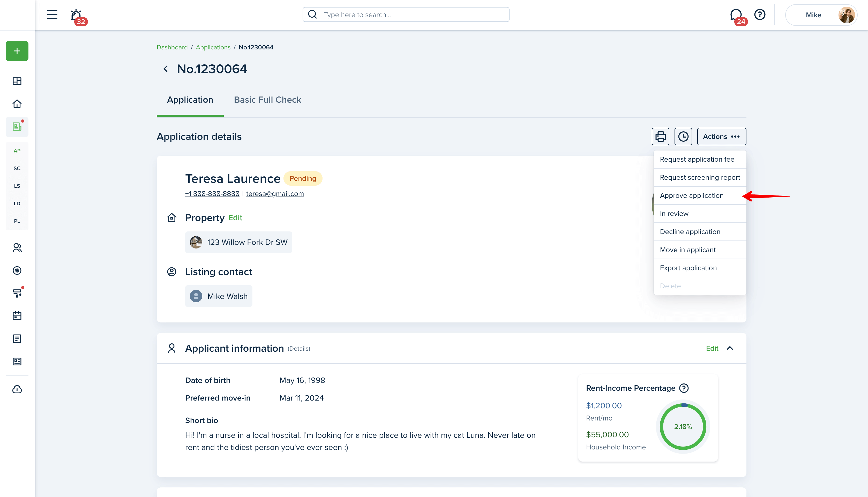
Task: Click the Mar 11, 2024 move-in date
Action: [x=301, y=398]
